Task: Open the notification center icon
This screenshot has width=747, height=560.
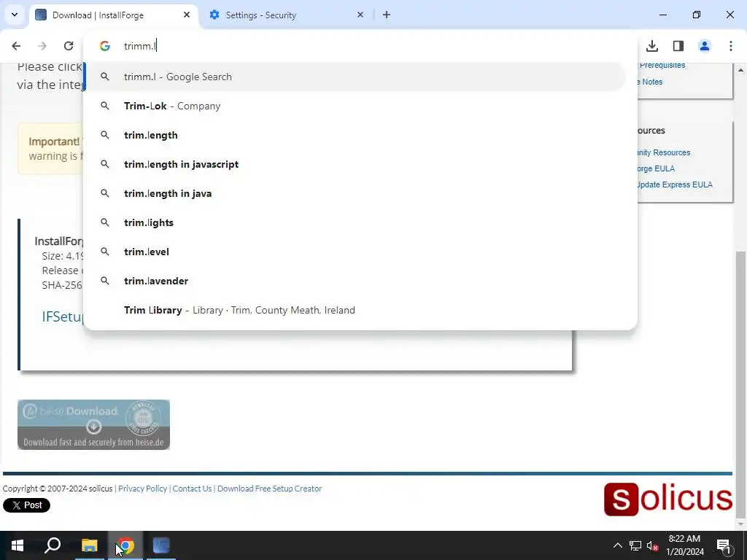Action: pos(724,545)
